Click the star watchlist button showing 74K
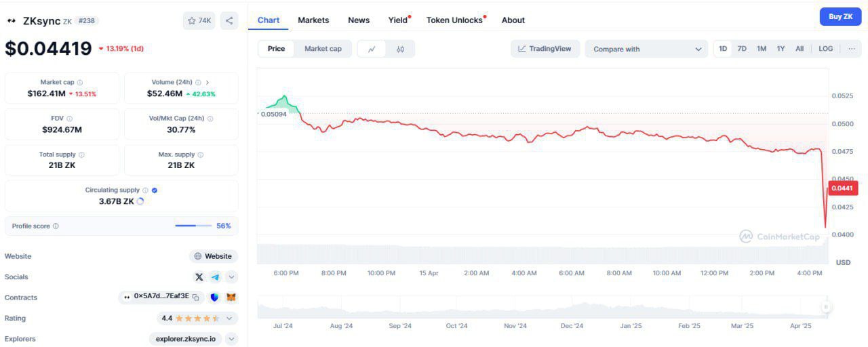 tap(199, 21)
